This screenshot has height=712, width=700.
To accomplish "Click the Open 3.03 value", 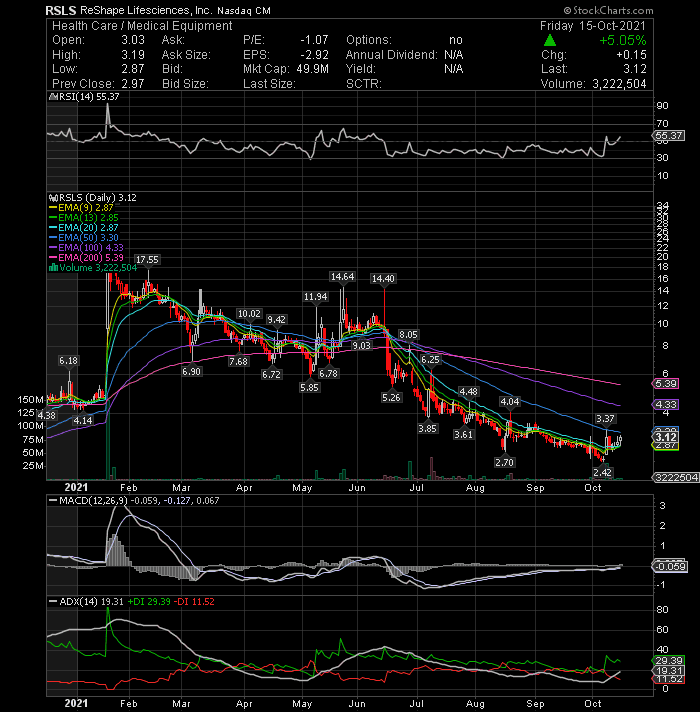I will pyautogui.click(x=133, y=40).
